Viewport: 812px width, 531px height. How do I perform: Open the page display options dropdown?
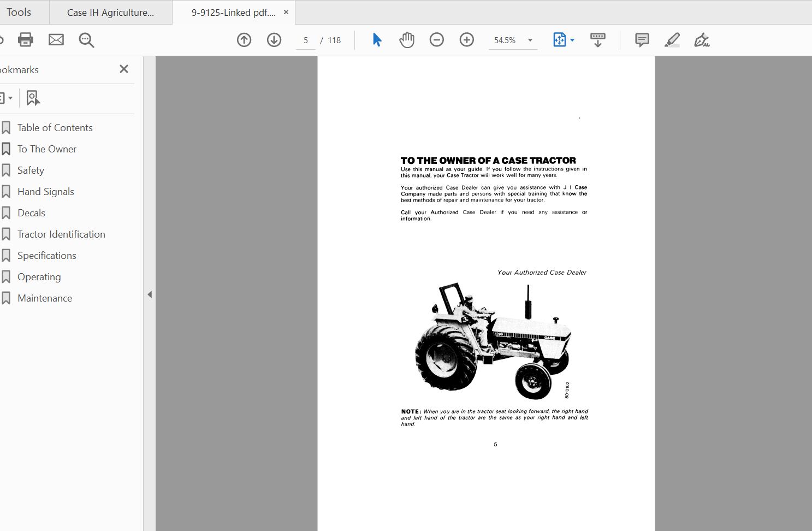pyautogui.click(x=572, y=39)
